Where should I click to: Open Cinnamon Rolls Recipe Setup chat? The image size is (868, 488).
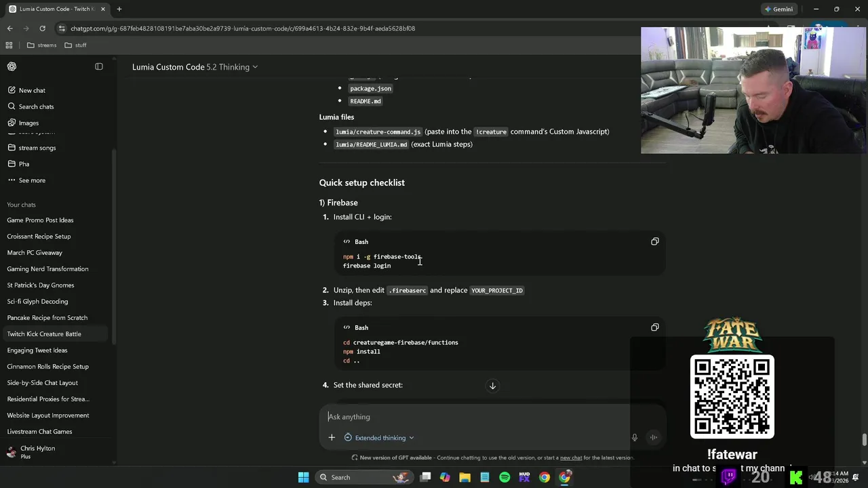pyautogui.click(x=47, y=367)
